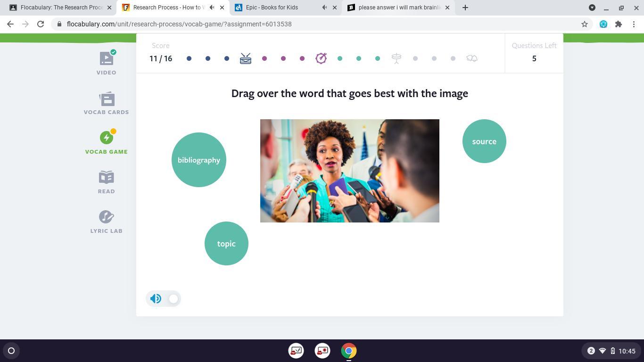Click the speaker sound icon

[x=156, y=299]
